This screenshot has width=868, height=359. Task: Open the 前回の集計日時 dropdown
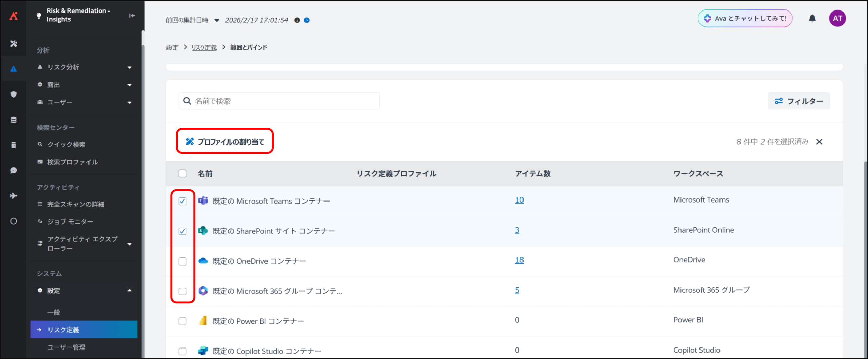point(217,20)
